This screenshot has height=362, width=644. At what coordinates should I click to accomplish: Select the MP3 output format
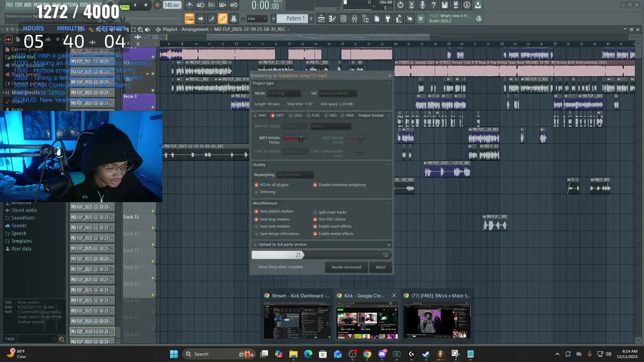tap(277, 115)
